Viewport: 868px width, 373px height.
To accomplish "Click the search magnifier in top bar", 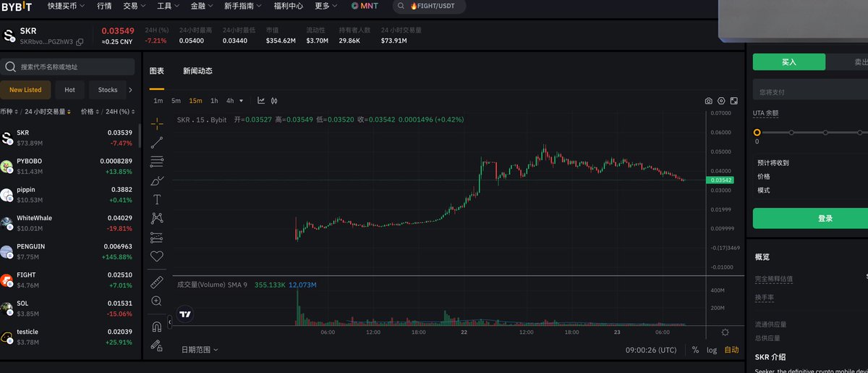I will (401, 6).
